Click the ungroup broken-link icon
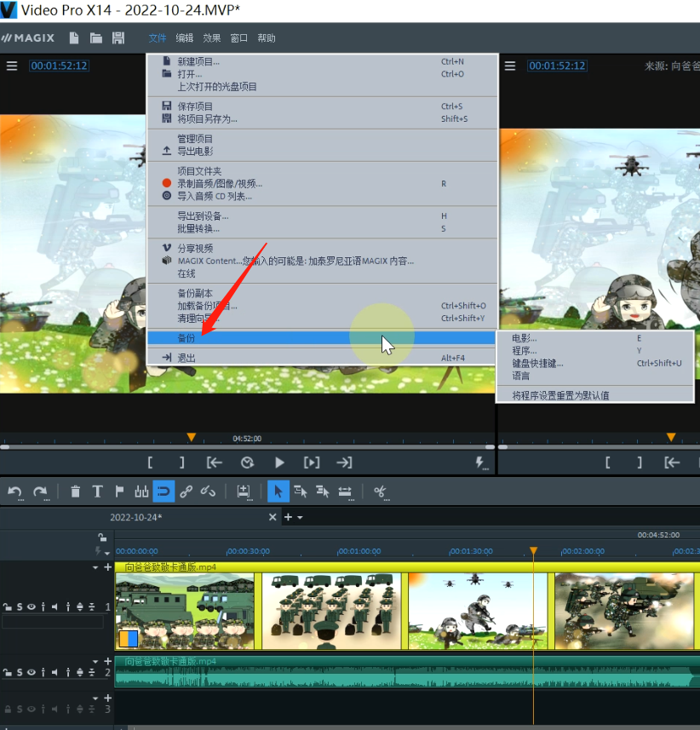Viewport: 700px width, 730px height. [208, 491]
